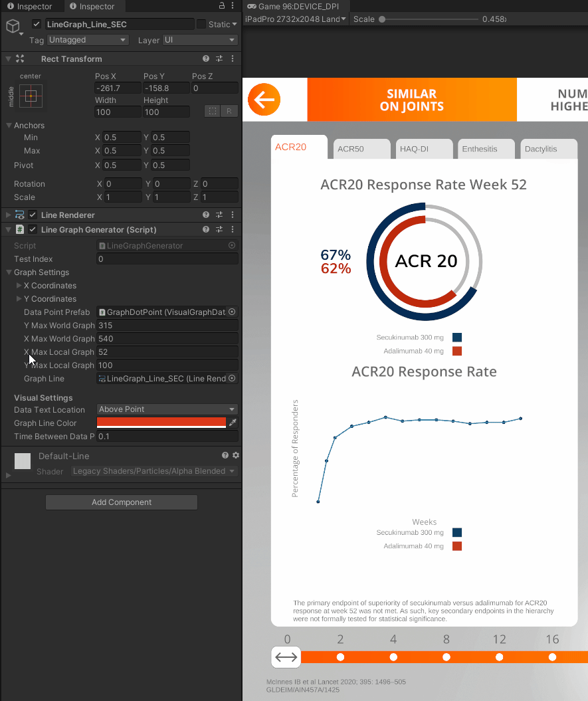
Task: Open Rect Transform help reference
Action: pos(206,58)
